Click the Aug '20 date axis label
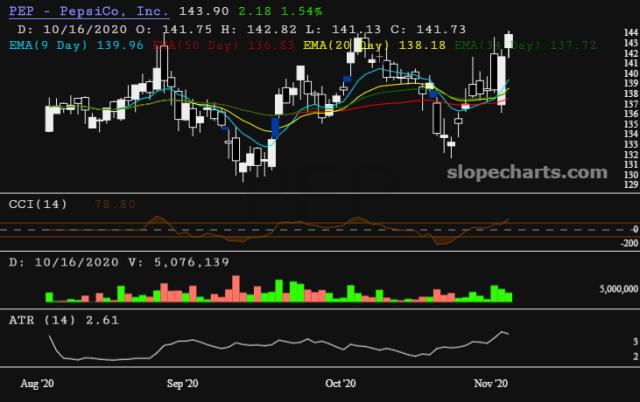Screen dimensions: 640x402 click(x=37, y=383)
